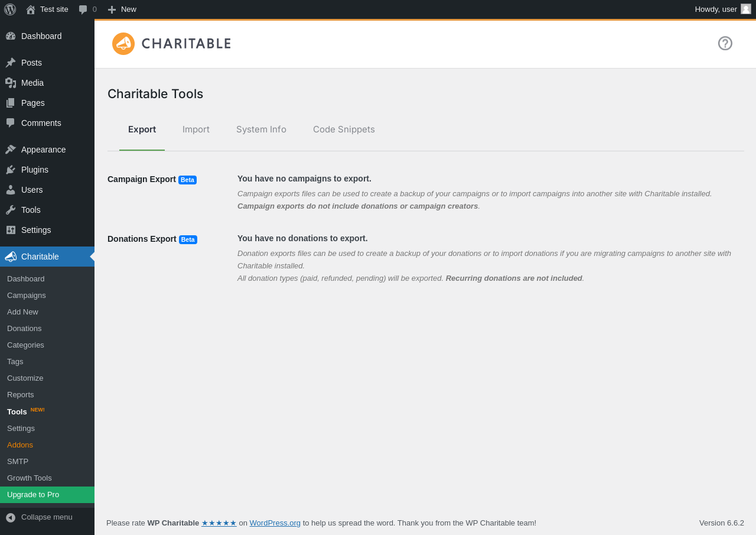Follow the WordPress.org link in footer
The width and height of the screenshot is (756, 535).
click(275, 523)
